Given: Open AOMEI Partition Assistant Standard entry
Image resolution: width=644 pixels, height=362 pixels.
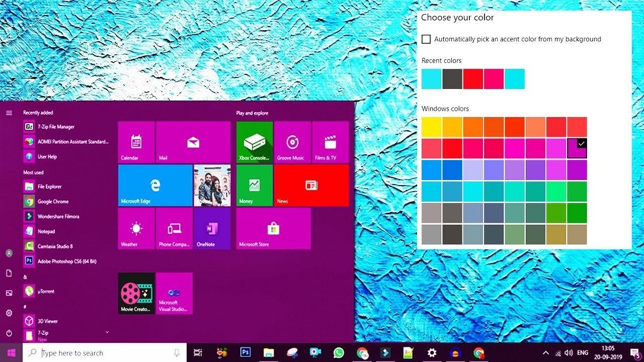Looking at the screenshot, I should pos(66,142).
